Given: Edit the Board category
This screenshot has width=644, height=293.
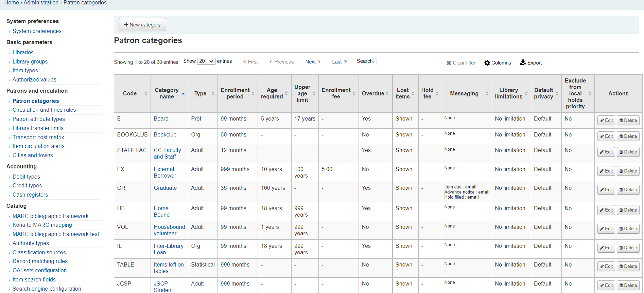Looking at the screenshot, I should coord(606,121).
